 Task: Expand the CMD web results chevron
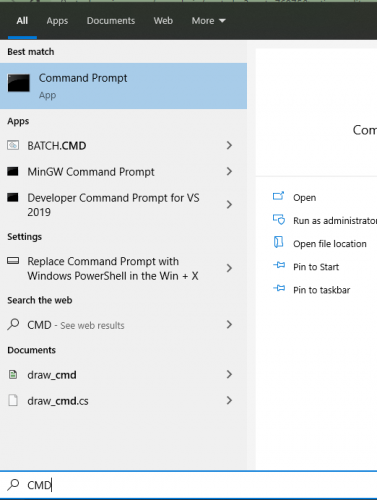click(x=229, y=324)
